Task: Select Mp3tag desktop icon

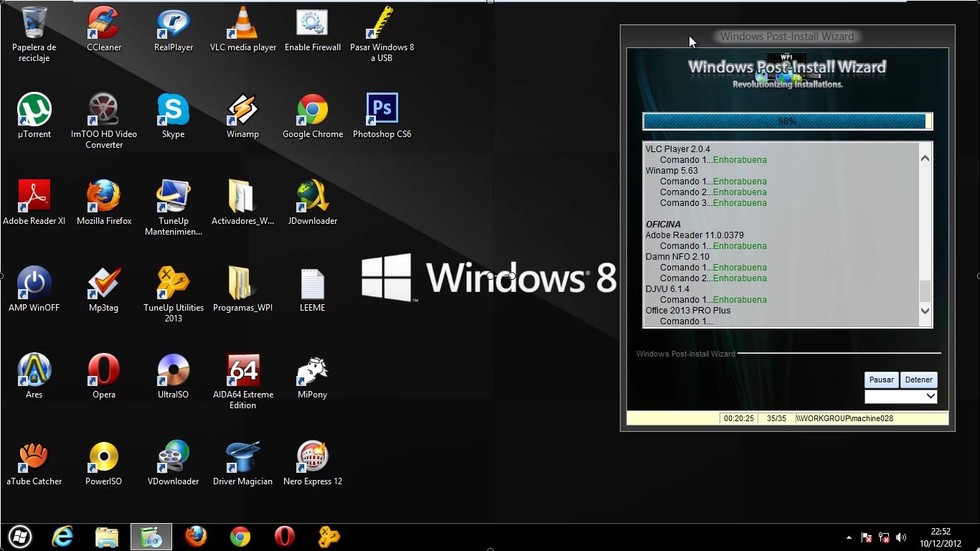Action: (104, 289)
